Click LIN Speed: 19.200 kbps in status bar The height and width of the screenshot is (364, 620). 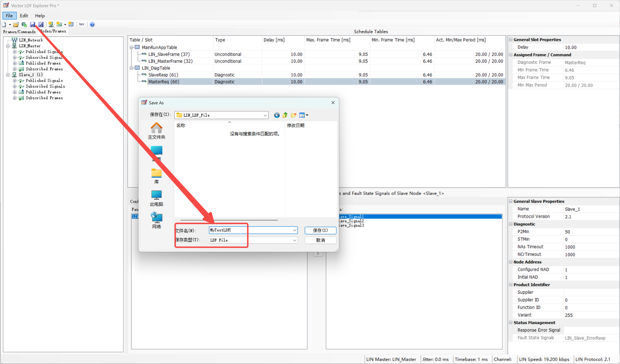[544, 359]
